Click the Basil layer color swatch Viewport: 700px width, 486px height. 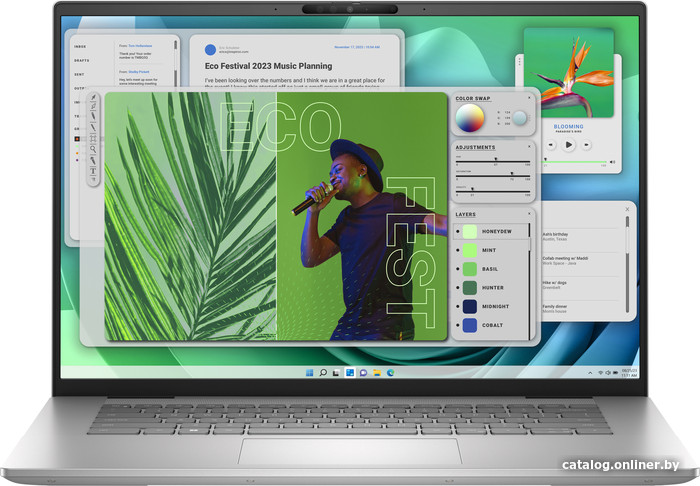coord(470,269)
